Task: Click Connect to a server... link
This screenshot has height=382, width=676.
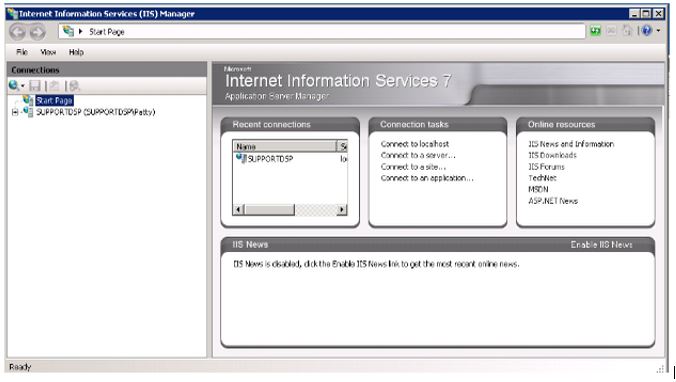Action: (x=418, y=155)
